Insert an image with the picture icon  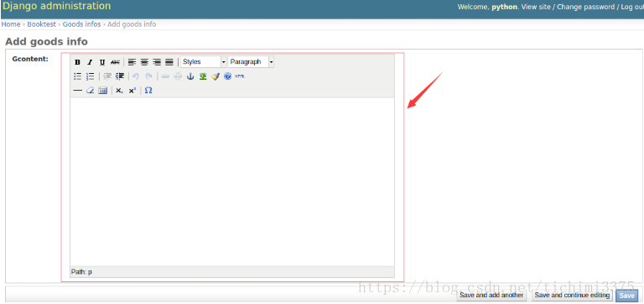click(x=203, y=76)
